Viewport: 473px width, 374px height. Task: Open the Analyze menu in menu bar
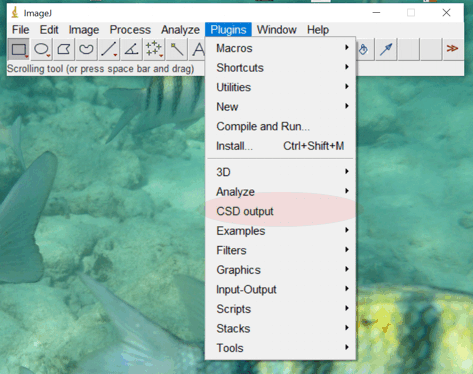tap(180, 30)
